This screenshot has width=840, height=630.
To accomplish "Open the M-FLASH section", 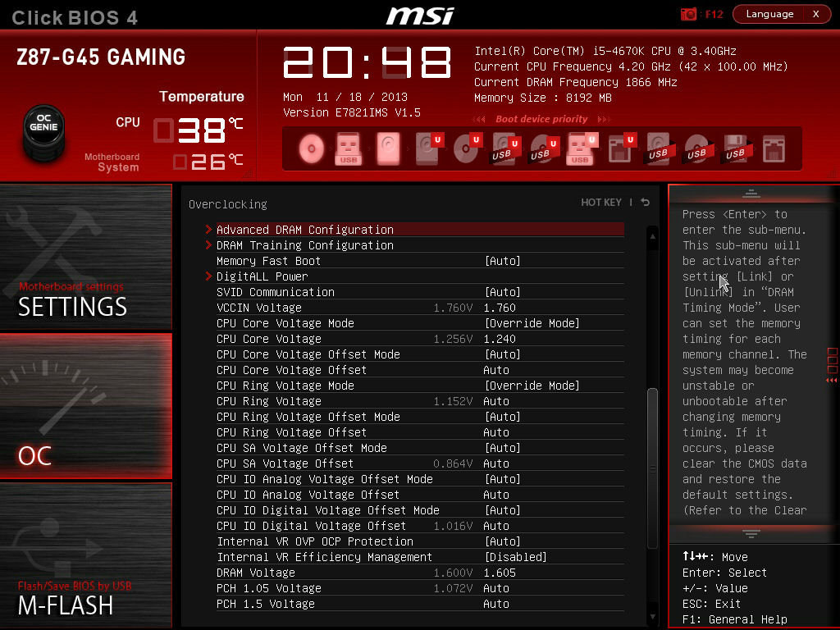I will pos(85,555).
